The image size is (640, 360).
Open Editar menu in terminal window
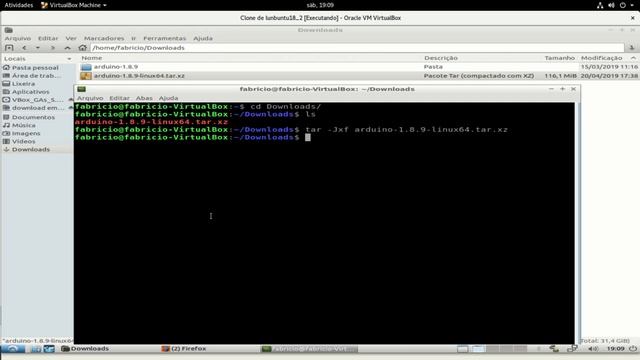[x=119, y=98]
